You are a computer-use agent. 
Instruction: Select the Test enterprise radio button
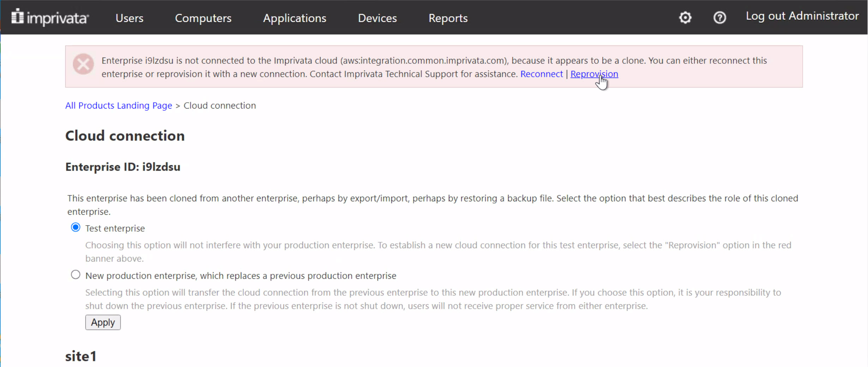click(x=76, y=227)
